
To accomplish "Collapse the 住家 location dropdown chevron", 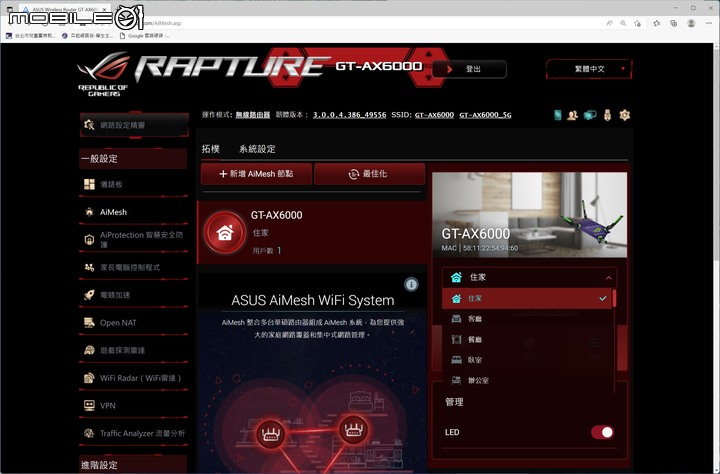I will (x=608, y=277).
